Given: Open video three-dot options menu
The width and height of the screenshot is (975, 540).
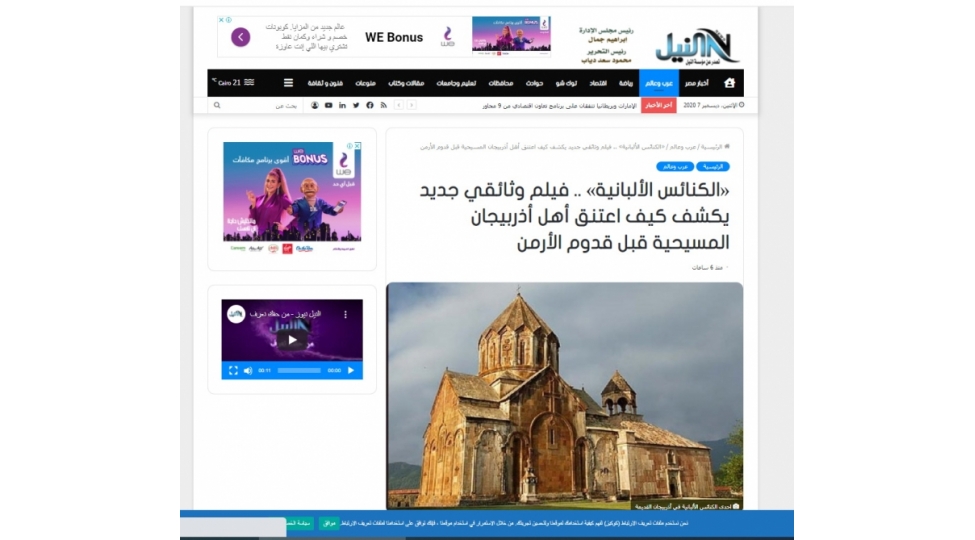Looking at the screenshot, I should click(346, 315).
